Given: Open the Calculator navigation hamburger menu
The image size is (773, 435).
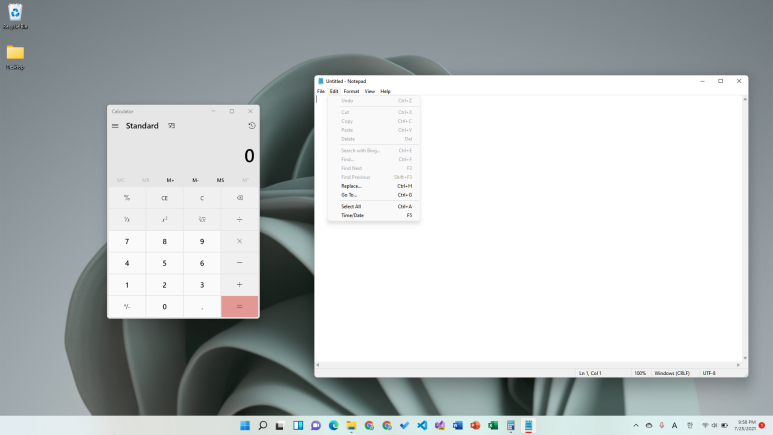Looking at the screenshot, I should (115, 126).
